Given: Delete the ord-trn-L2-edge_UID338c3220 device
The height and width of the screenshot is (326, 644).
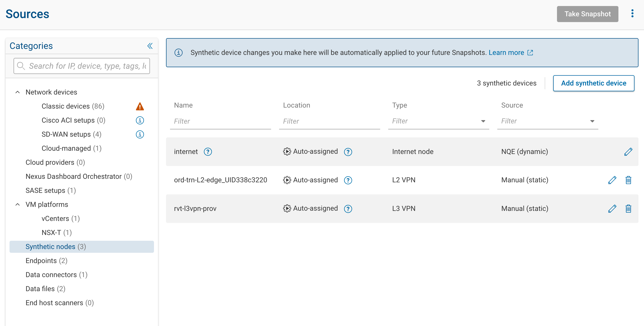Looking at the screenshot, I should tap(628, 180).
